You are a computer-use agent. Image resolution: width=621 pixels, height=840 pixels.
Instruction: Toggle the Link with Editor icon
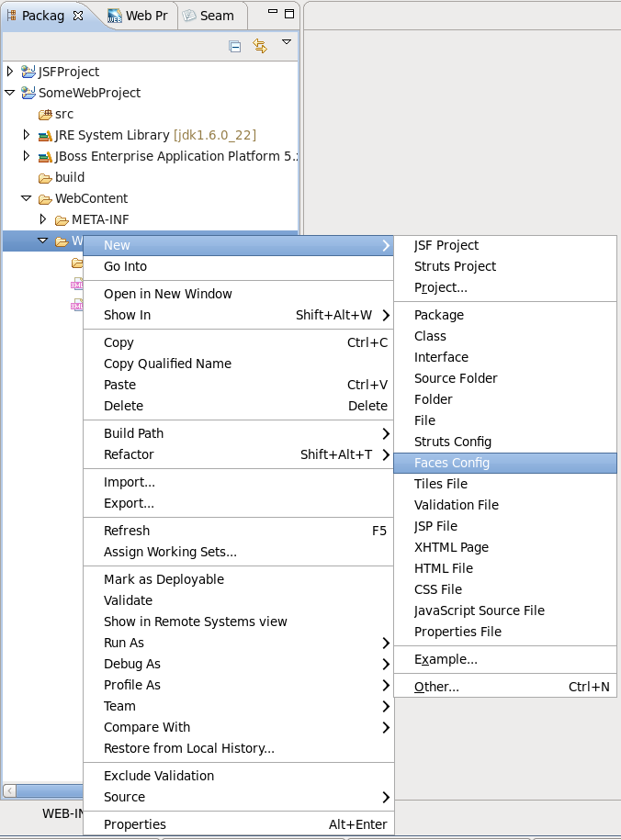click(260, 46)
